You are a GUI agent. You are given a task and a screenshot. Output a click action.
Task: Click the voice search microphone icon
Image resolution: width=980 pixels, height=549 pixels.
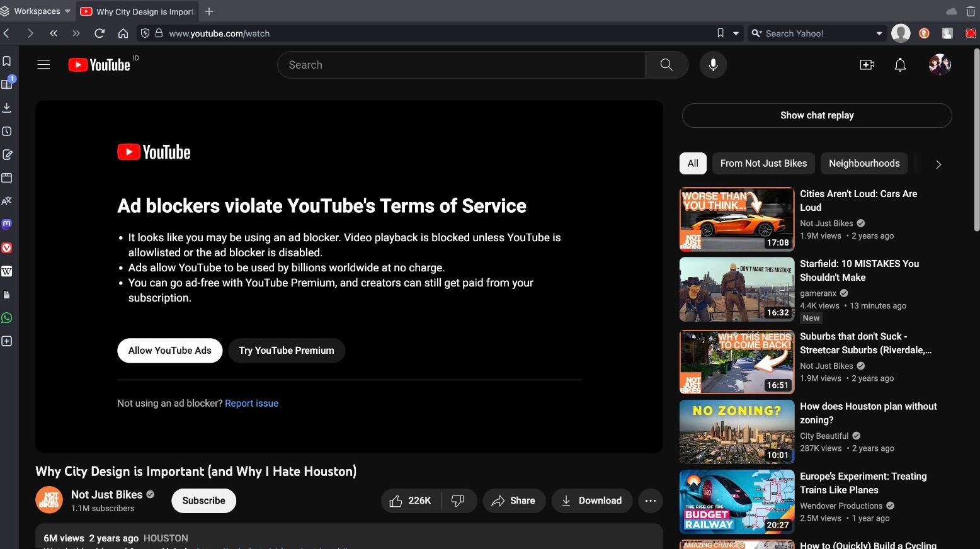click(713, 65)
